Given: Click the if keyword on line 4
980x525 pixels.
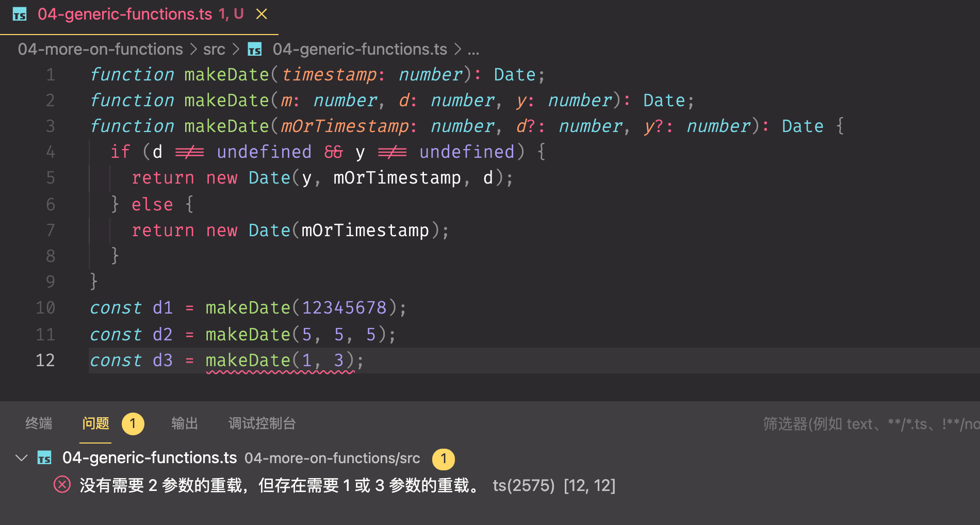Looking at the screenshot, I should coord(120,152).
